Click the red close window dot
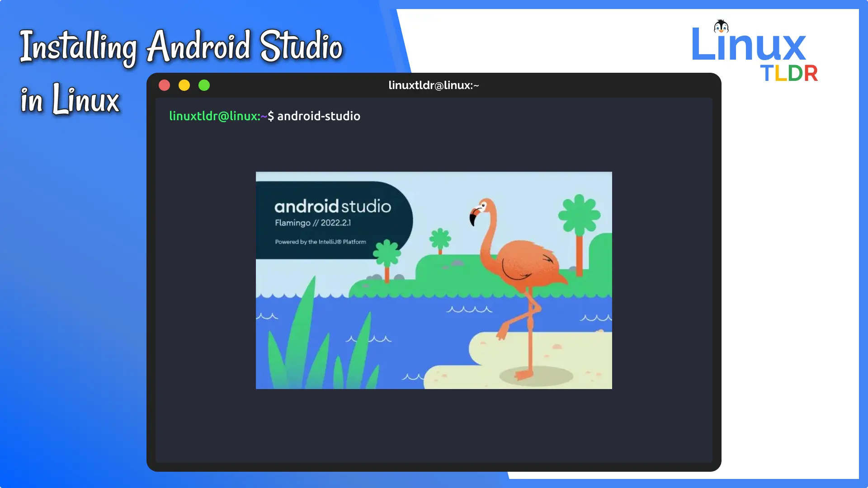Viewport: 868px width, 488px height. coord(164,85)
